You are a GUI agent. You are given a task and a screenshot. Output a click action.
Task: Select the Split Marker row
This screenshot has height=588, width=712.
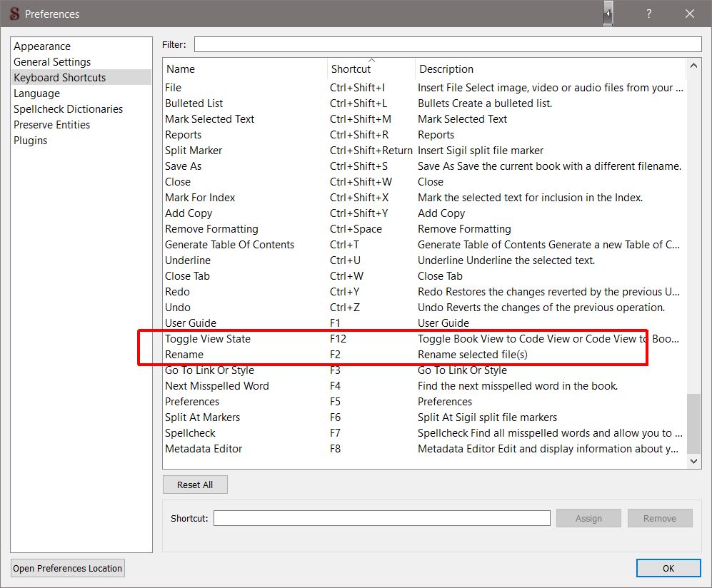click(x=424, y=150)
